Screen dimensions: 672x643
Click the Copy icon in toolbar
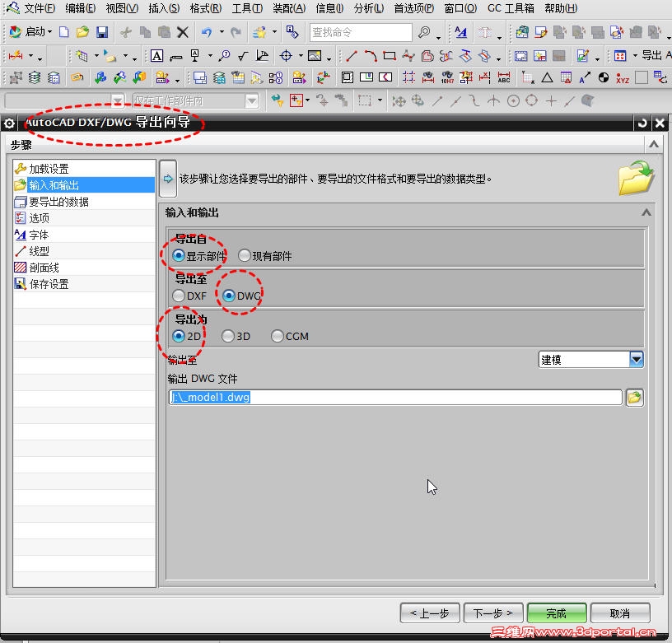(145, 32)
